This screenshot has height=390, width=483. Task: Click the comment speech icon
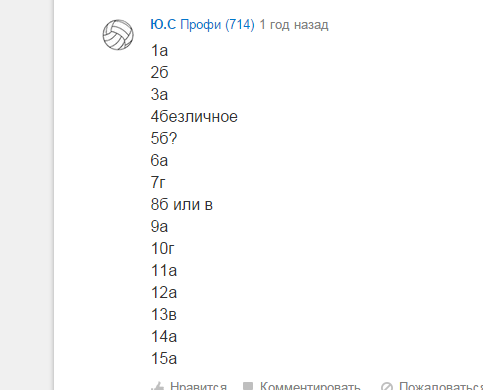[248, 387]
